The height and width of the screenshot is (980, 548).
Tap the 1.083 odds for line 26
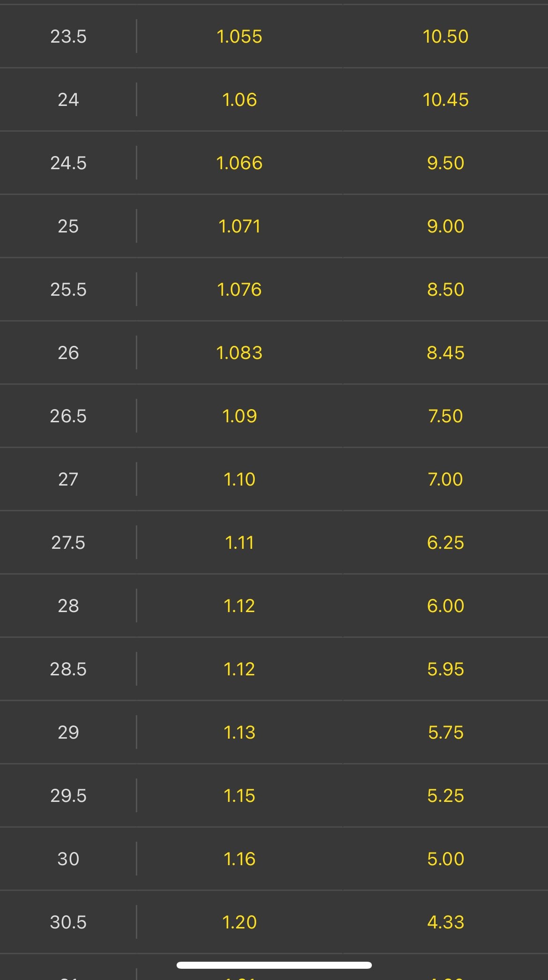(x=239, y=353)
